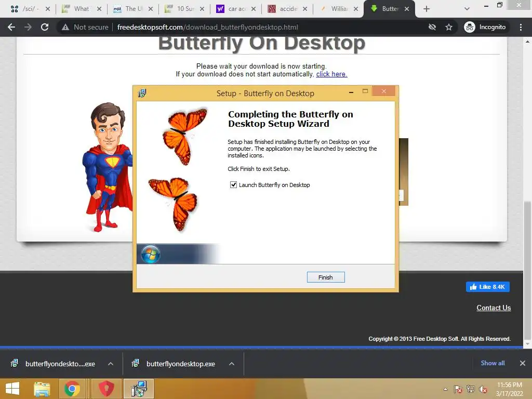Close the /sci/ tab
The height and width of the screenshot is (399, 532).
pyautogui.click(x=48, y=9)
